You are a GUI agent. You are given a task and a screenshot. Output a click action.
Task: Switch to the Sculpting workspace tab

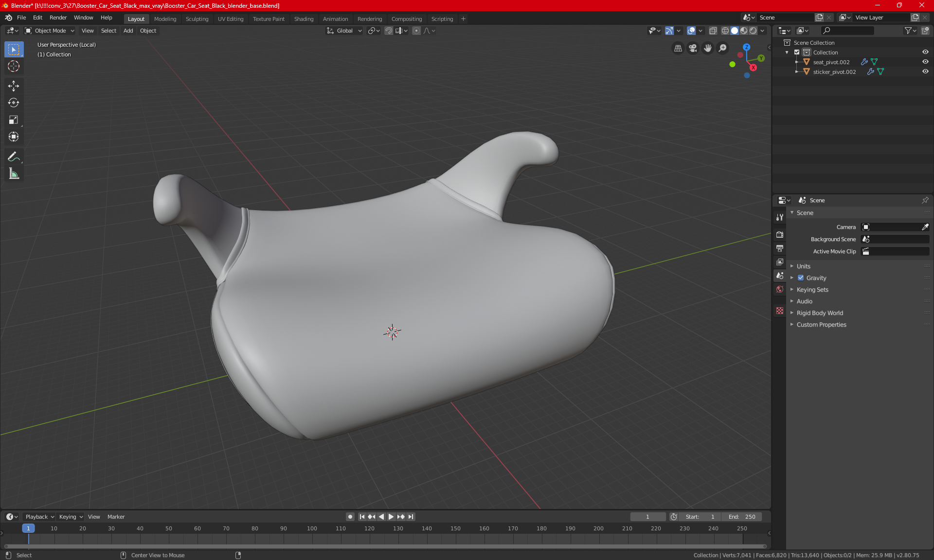[197, 19]
